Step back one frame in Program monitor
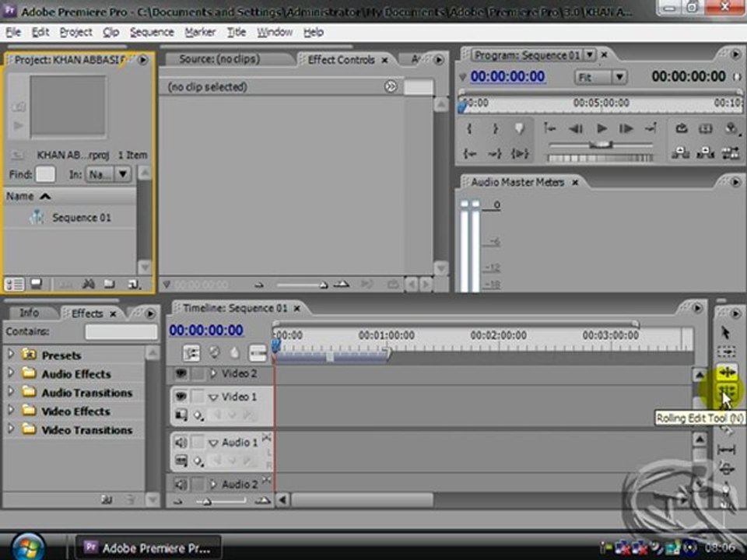This screenshot has width=747, height=560. click(x=576, y=128)
